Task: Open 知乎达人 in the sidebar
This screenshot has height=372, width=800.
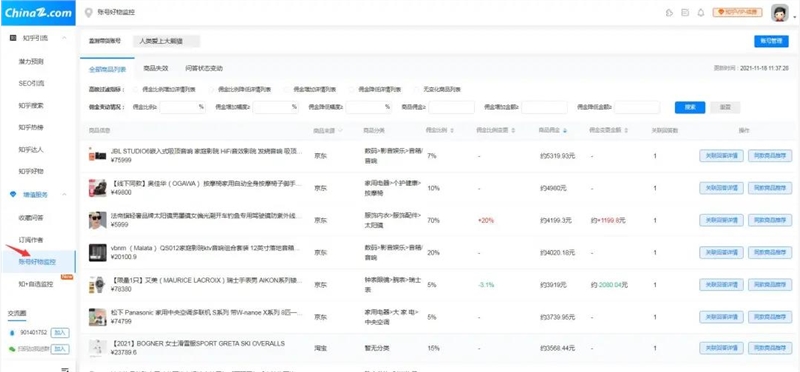Action: click(x=31, y=149)
